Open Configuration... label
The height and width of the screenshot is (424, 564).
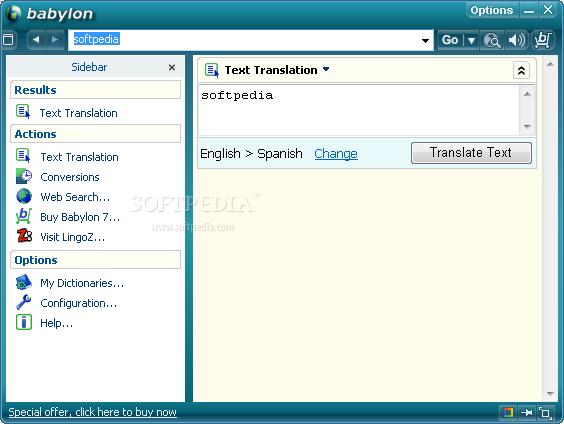[x=78, y=304]
